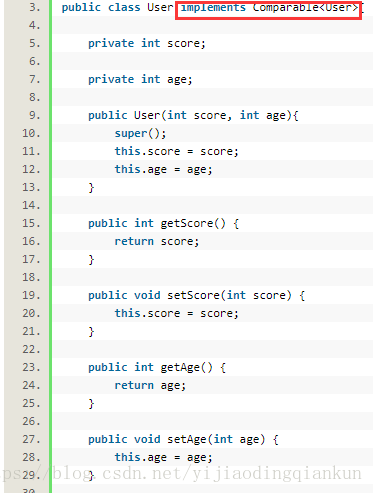Click 'this.score = score;' on line 11
This screenshot has width=373, height=493.
176,151
